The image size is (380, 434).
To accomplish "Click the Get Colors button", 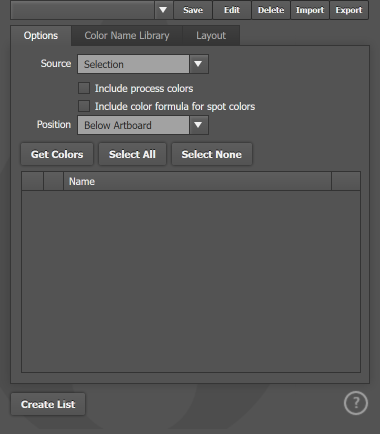I will point(57,154).
